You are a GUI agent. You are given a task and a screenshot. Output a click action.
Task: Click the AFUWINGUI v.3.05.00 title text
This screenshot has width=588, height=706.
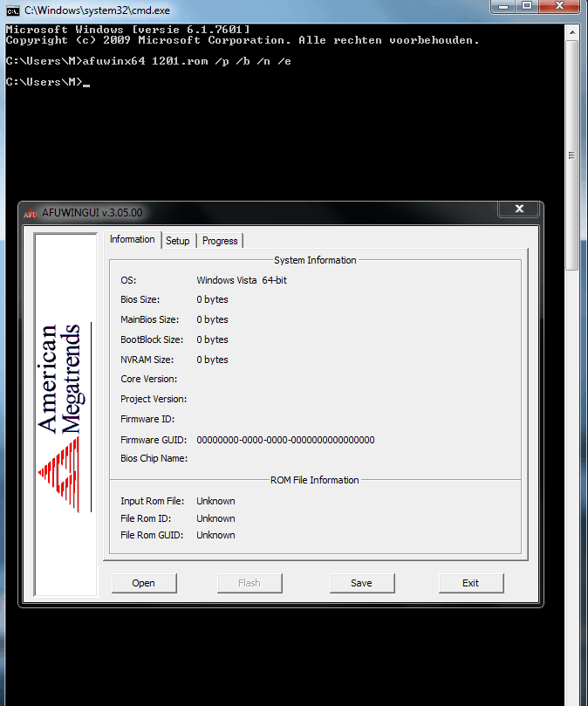coord(92,213)
